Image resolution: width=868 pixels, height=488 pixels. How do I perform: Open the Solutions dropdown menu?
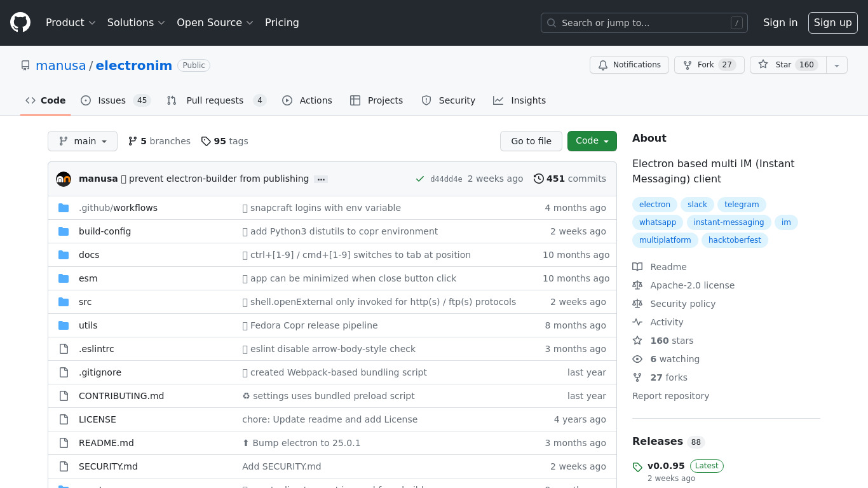click(x=136, y=23)
